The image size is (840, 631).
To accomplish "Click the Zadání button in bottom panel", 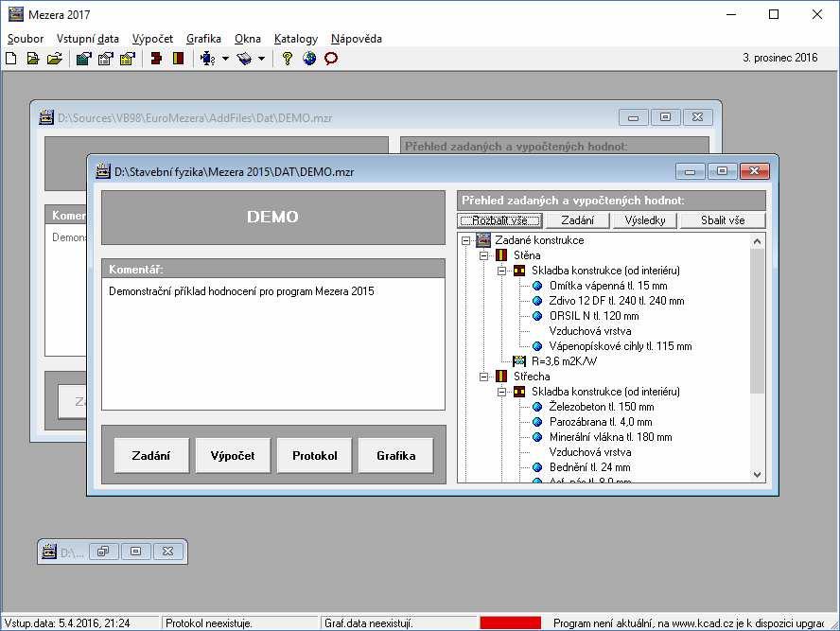I will pos(151,455).
